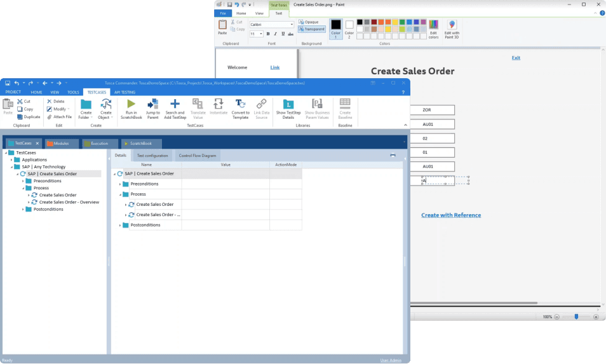This screenshot has width=606, height=364.
Task: Click Duplicate in Tosca Clipboard group
Action: click(28, 117)
